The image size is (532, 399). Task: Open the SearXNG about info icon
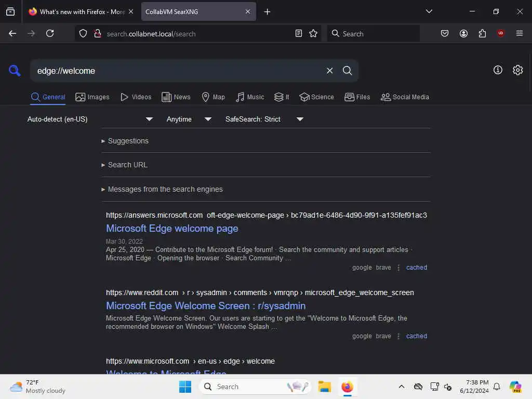click(x=497, y=70)
